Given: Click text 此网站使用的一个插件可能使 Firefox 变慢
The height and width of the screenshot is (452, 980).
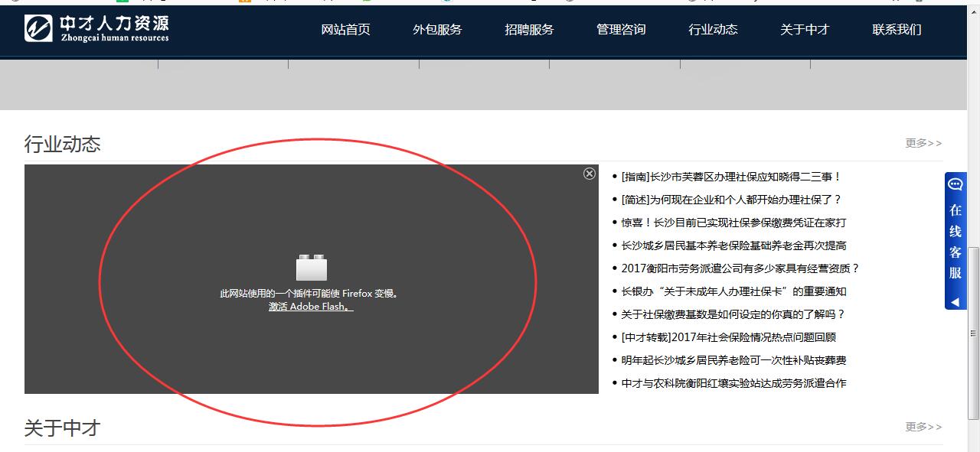Looking at the screenshot, I should (x=310, y=293).
